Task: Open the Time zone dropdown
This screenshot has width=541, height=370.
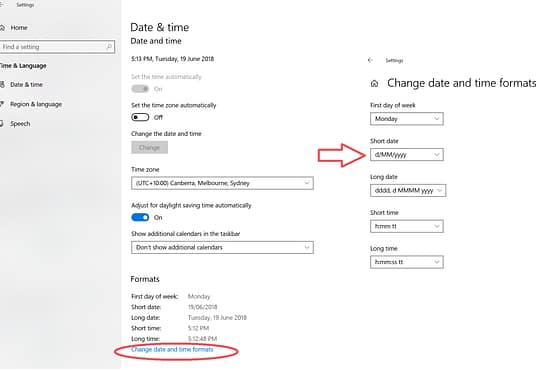Action: tap(222, 183)
